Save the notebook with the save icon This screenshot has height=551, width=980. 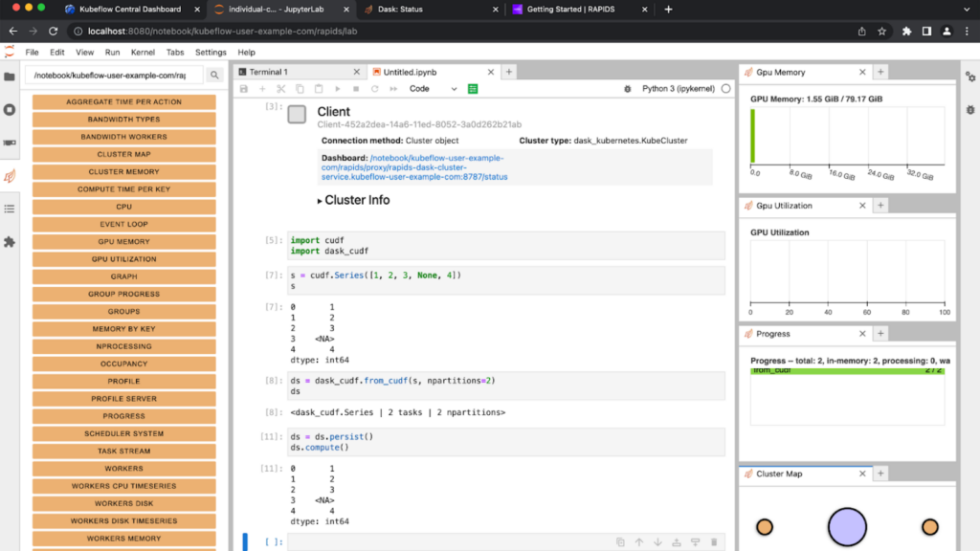[x=244, y=89]
